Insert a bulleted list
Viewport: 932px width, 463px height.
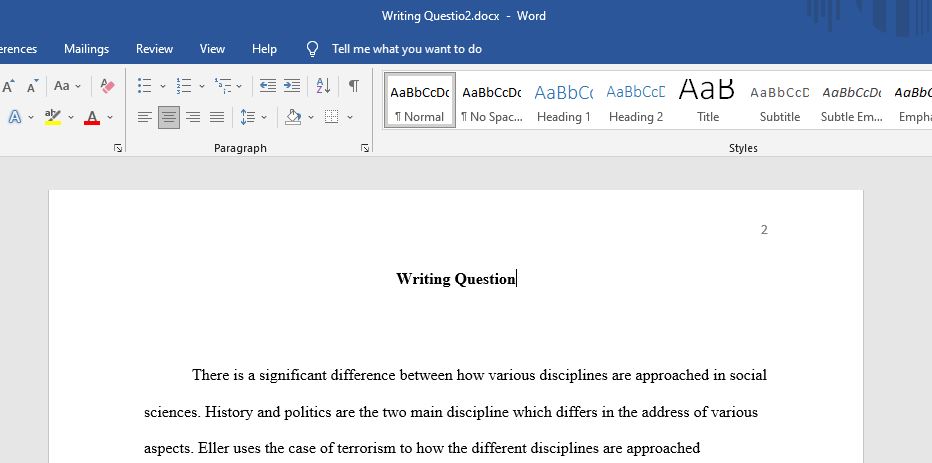(144, 86)
